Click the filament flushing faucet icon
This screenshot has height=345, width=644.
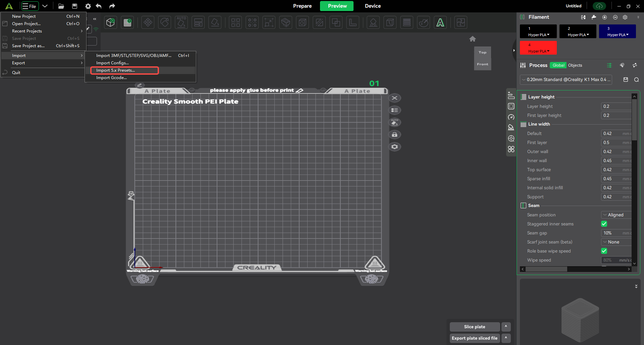click(x=594, y=17)
